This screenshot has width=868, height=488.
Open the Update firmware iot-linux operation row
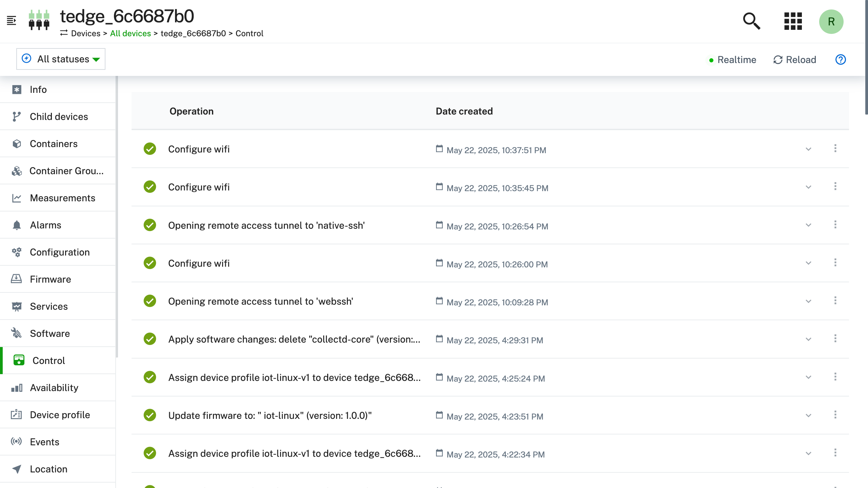click(x=490, y=415)
